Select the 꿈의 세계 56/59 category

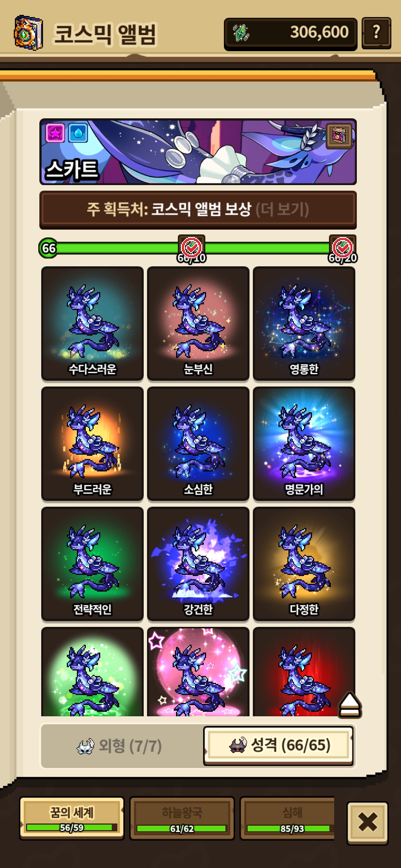(72, 818)
